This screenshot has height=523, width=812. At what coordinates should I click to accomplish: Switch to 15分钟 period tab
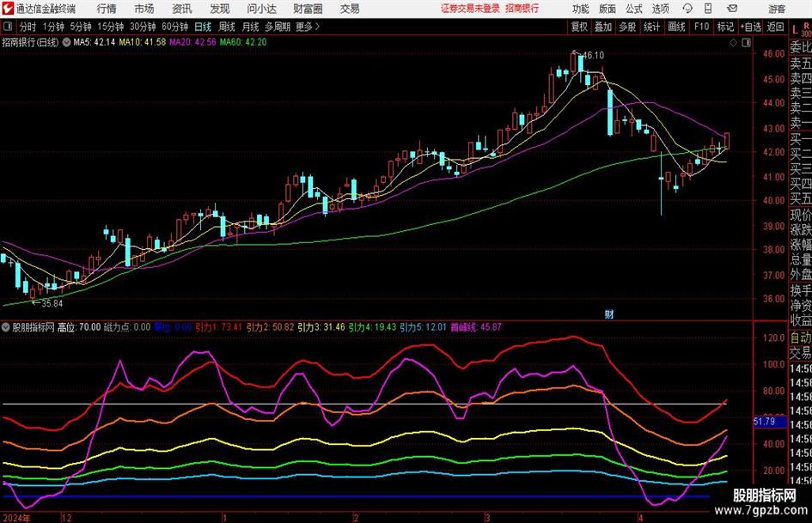110,27
